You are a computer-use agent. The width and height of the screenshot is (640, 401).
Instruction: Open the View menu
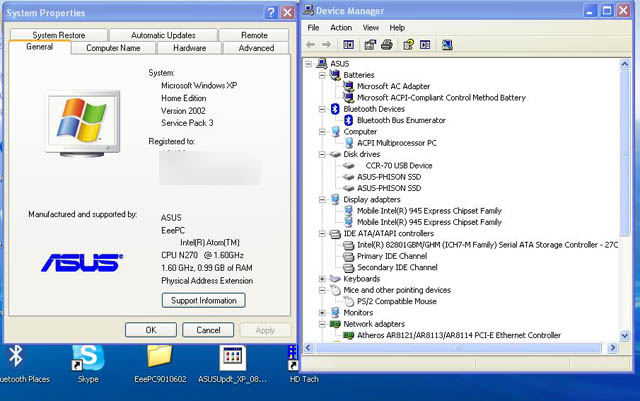[x=371, y=28]
